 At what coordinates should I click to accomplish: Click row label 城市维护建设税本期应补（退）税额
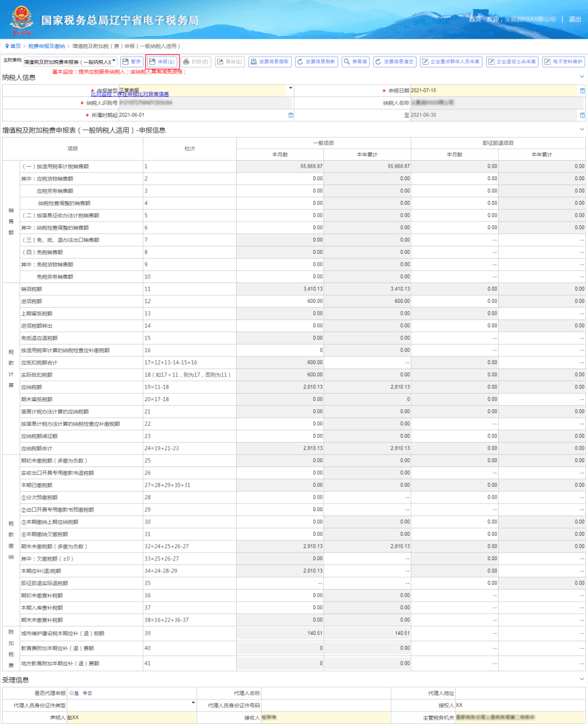(x=63, y=634)
